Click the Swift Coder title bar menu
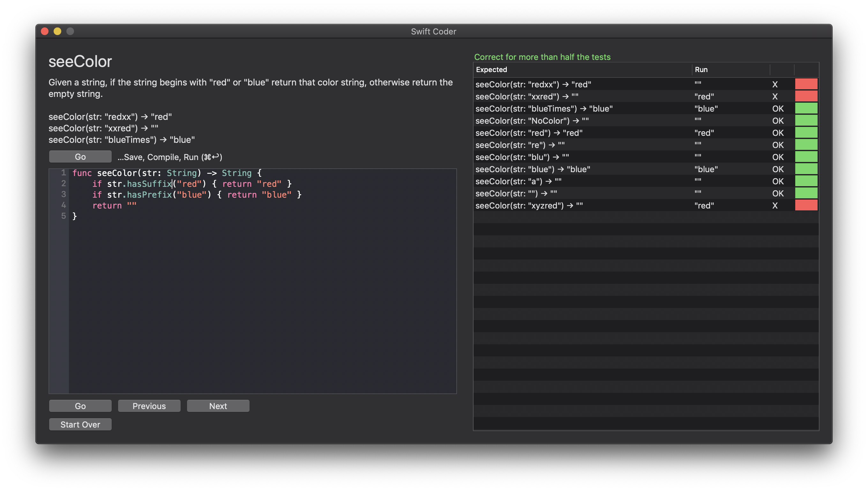Screen dimensions: 868x491 click(433, 31)
